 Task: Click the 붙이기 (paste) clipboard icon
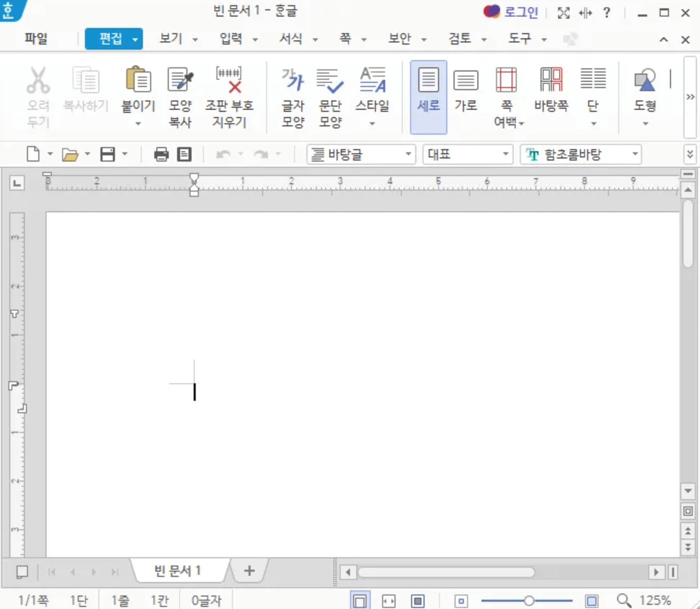(x=138, y=80)
